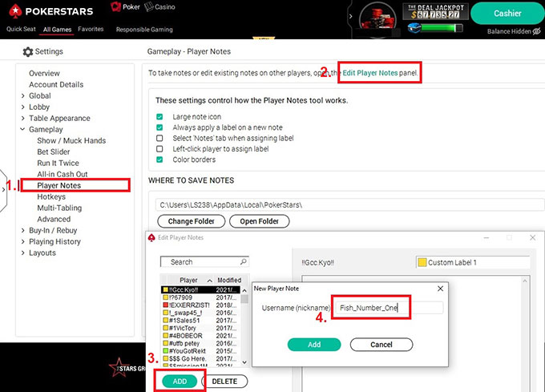Image resolution: width=545 pixels, height=392 pixels.
Task: Collapse the Gameplay settings group
Action: 23,129
